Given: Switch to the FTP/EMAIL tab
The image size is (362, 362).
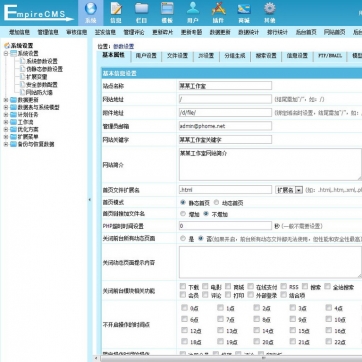Looking at the screenshot, I should point(330,56).
